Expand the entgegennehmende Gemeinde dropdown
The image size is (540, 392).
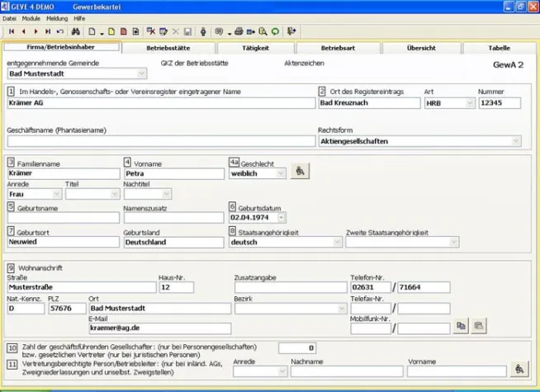141,73
